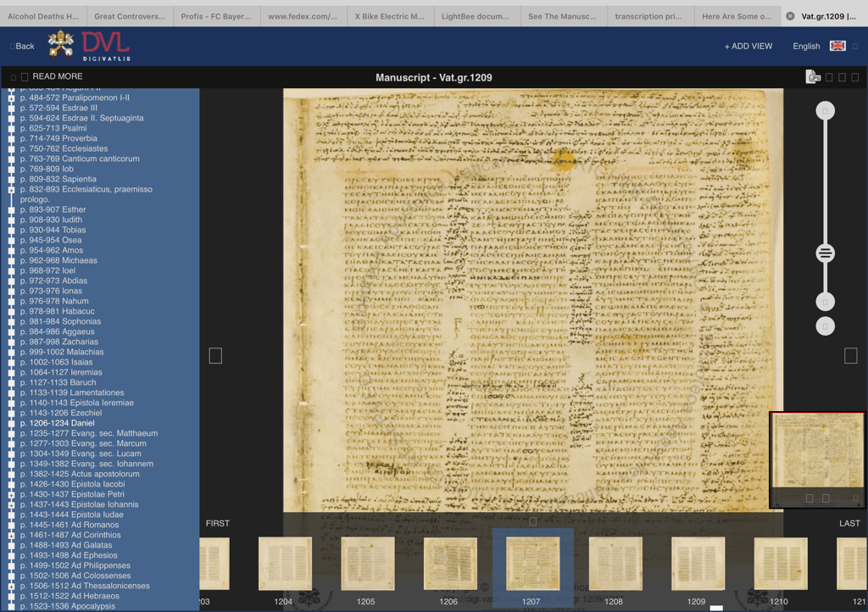Click the READ MORE button
The height and width of the screenshot is (612, 868).
(x=57, y=76)
